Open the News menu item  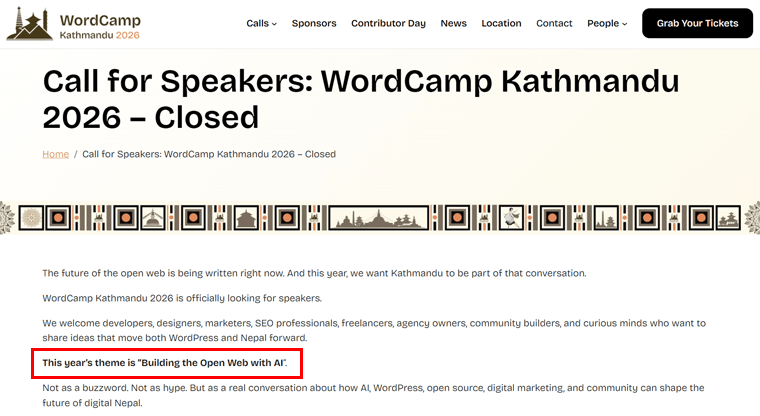pos(453,23)
